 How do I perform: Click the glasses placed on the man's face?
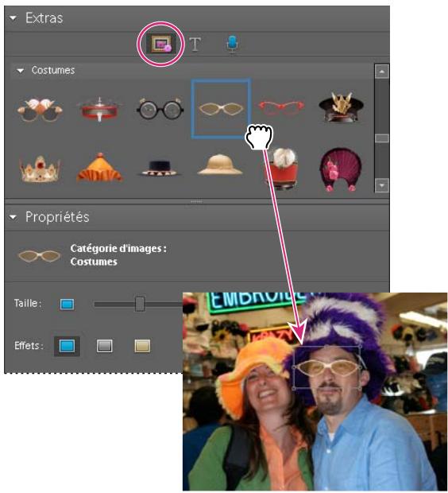tap(327, 368)
